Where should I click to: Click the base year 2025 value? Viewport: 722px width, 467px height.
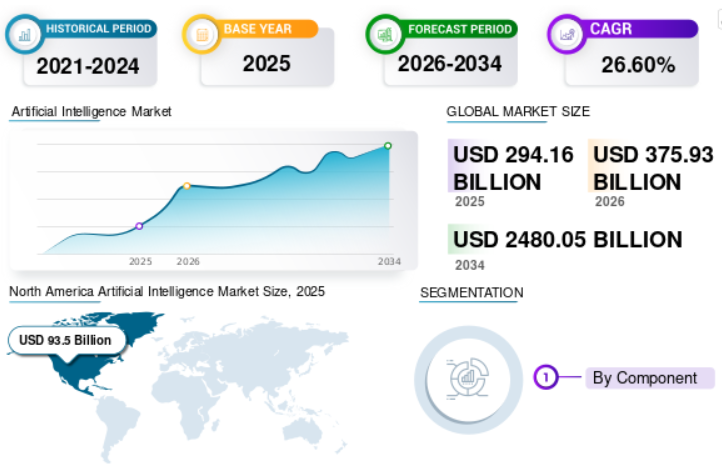coord(267,64)
